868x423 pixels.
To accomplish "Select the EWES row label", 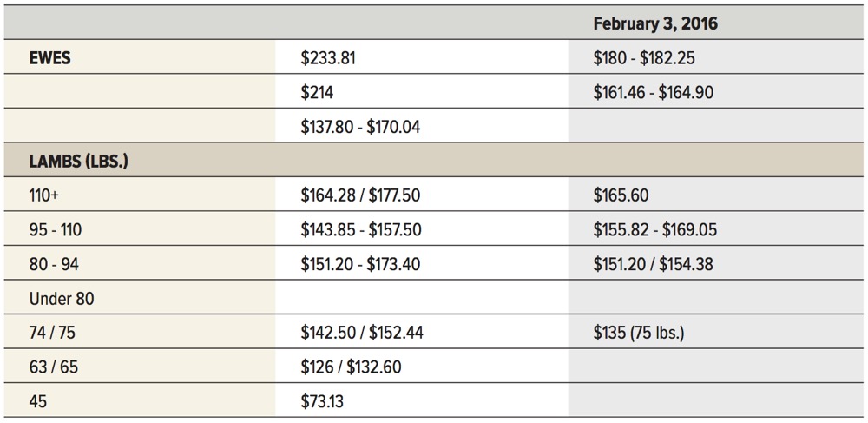I will point(49,58).
